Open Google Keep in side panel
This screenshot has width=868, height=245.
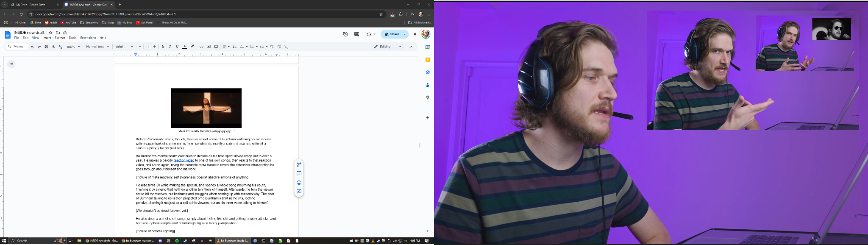click(428, 60)
